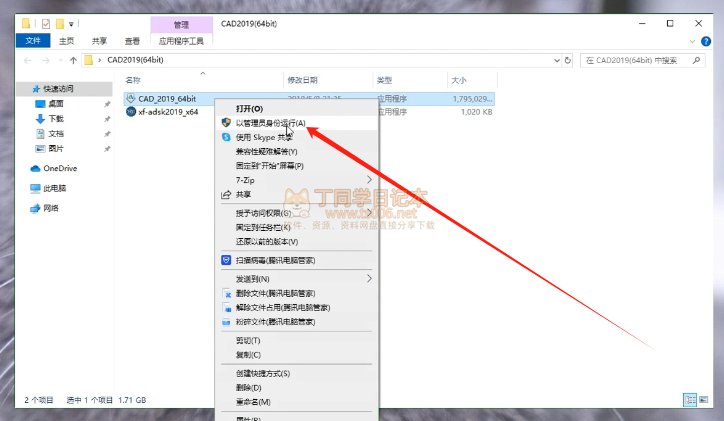The height and width of the screenshot is (421, 724).
Task: Click the 1,020 KB size cell
Action: click(477, 112)
